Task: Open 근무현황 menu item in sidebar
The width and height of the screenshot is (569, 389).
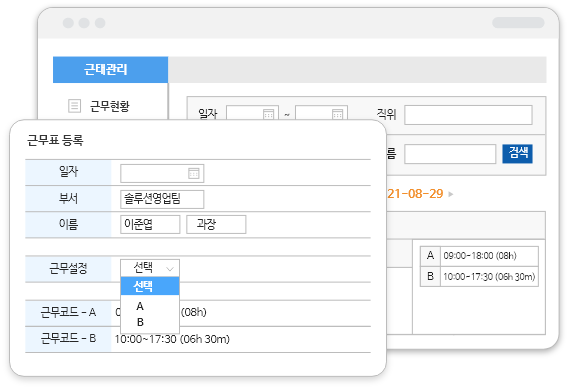Action: click(110, 106)
